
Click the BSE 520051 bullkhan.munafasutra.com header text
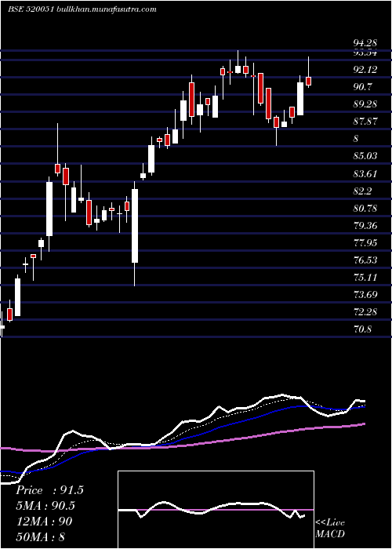[x=82, y=9]
